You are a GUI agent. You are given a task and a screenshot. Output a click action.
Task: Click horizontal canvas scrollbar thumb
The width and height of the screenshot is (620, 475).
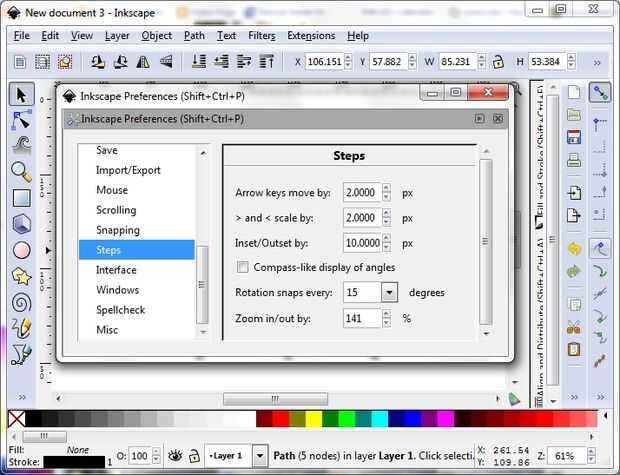click(275, 399)
